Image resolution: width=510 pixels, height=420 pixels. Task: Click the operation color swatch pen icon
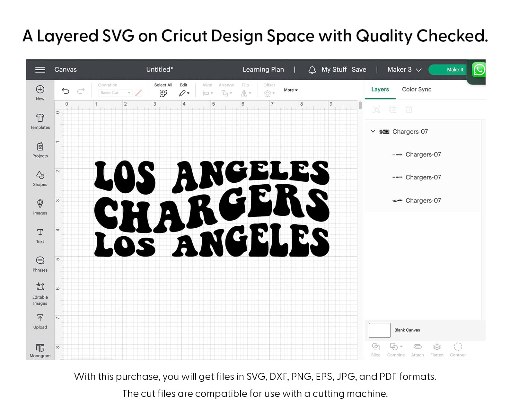pos(138,93)
